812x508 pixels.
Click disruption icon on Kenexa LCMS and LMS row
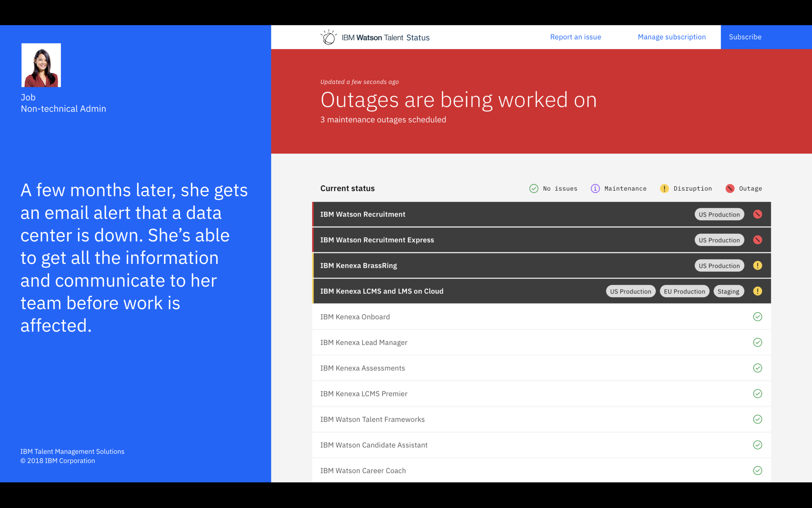(757, 291)
